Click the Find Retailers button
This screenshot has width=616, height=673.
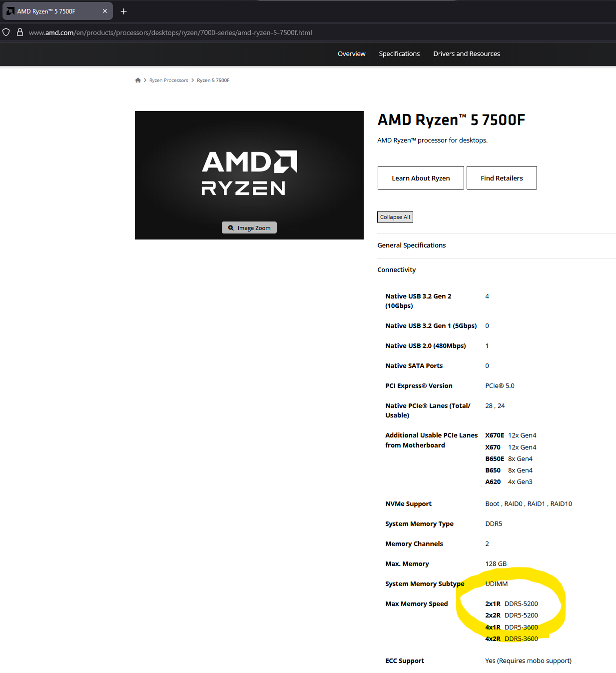point(502,178)
